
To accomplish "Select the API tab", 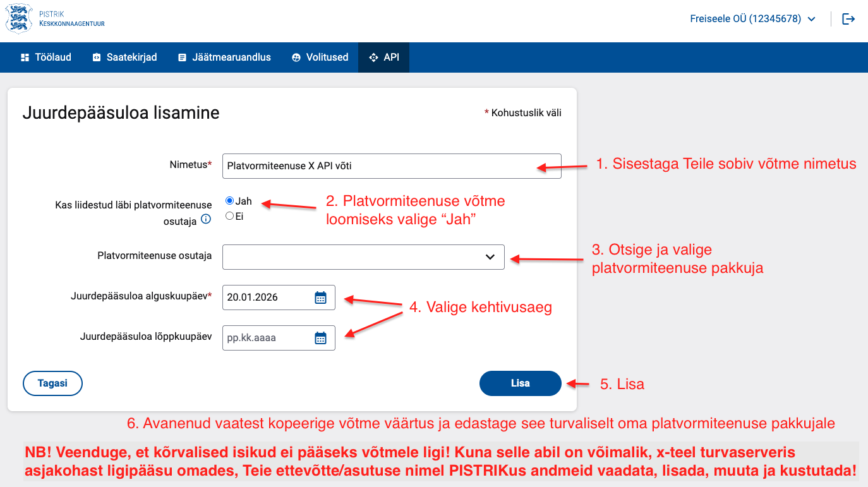I will pyautogui.click(x=384, y=57).
